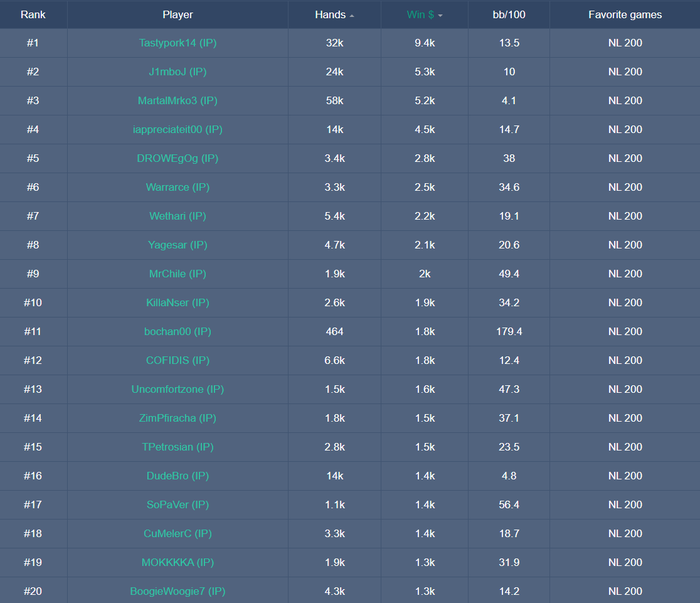Open MOKKKKA (IP) player profile
Viewport: 700px width, 603px height.
[x=178, y=562]
